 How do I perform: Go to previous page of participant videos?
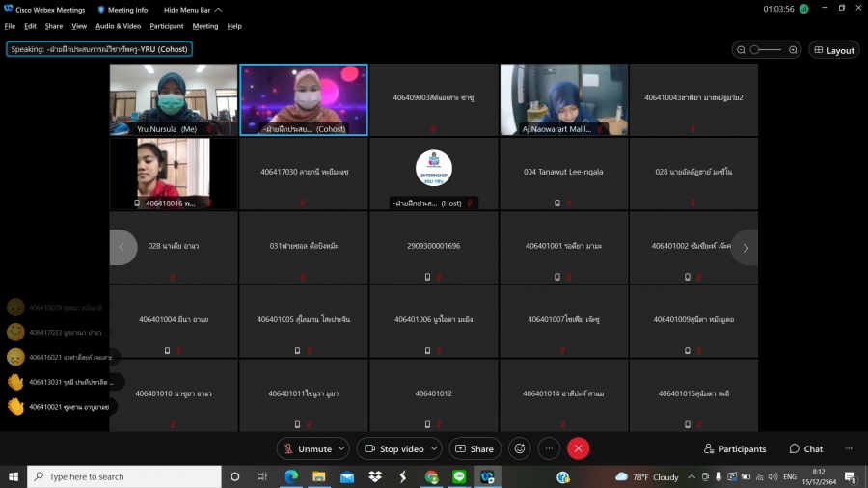(122, 248)
